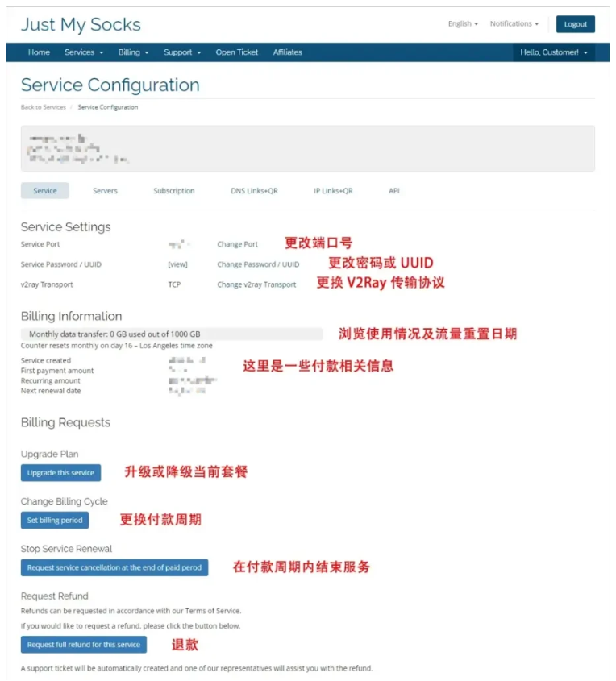Open the API tab
Viewport: 616px width, 681px height.
pyautogui.click(x=394, y=191)
